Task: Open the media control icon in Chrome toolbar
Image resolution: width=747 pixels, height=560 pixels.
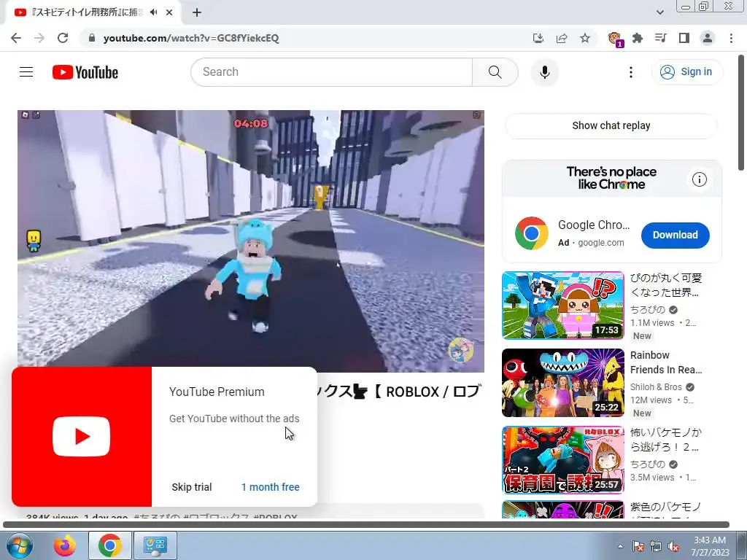Action: (x=661, y=38)
